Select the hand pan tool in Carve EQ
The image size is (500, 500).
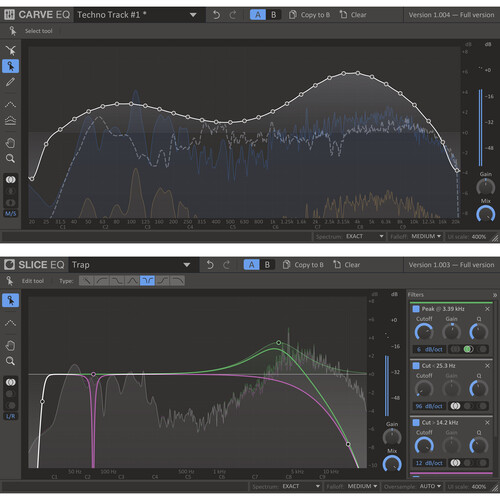click(10, 143)
